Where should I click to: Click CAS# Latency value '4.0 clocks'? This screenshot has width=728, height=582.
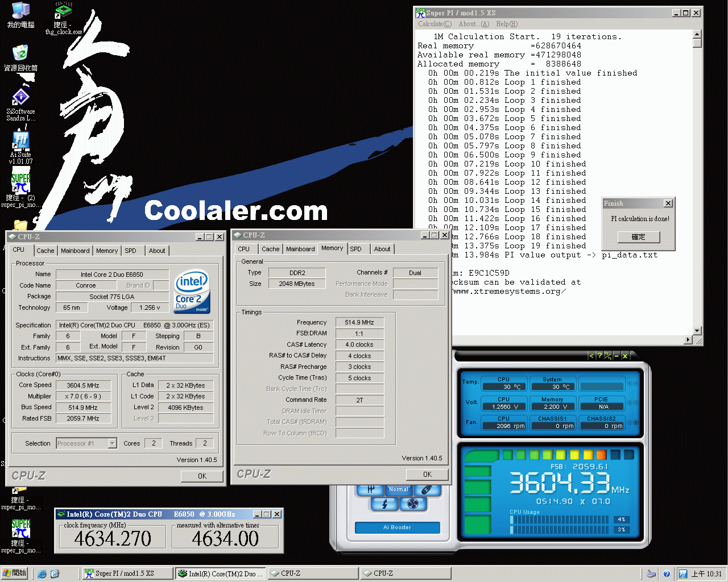click(x=359, y=344)
